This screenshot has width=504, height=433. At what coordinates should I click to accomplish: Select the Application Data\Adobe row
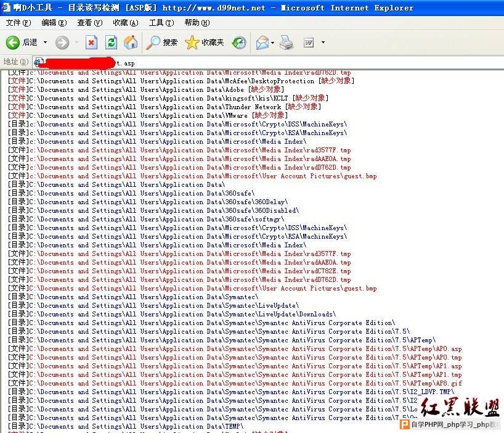pyautogui.click(x=146, y=90)
